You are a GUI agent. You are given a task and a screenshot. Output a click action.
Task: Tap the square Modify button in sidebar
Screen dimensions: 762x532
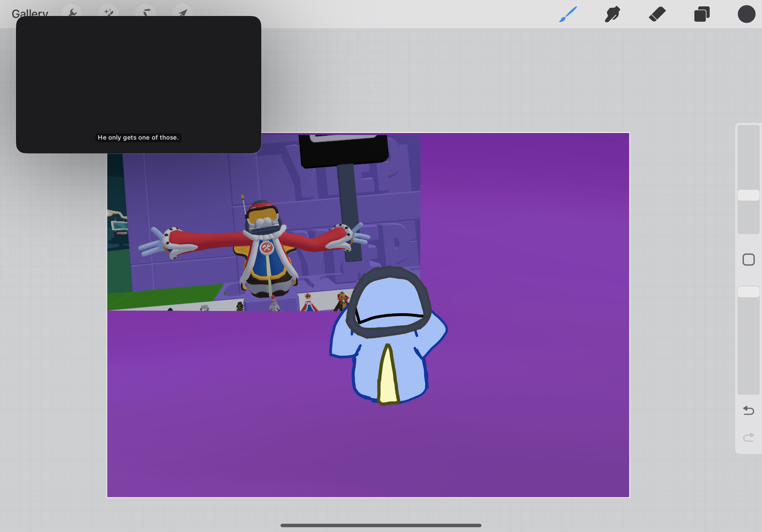pos(748,260)
